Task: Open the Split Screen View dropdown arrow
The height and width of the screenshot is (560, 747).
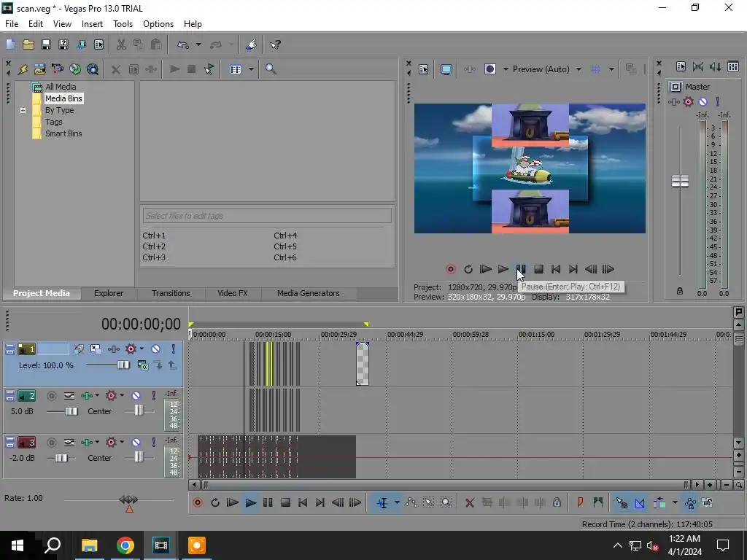Action: pos(506,69)
